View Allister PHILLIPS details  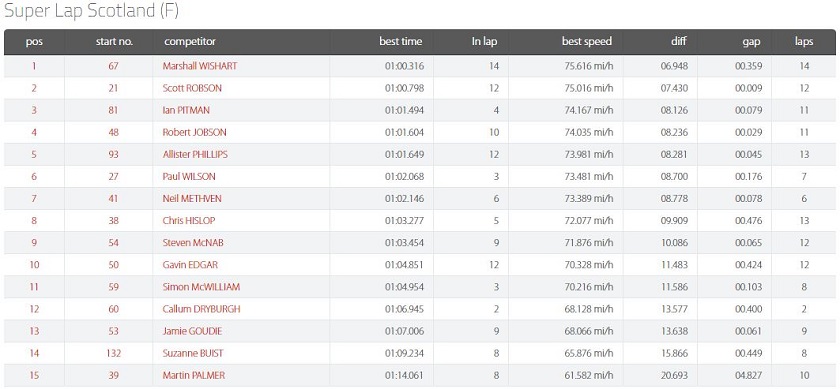pos(195,154)
